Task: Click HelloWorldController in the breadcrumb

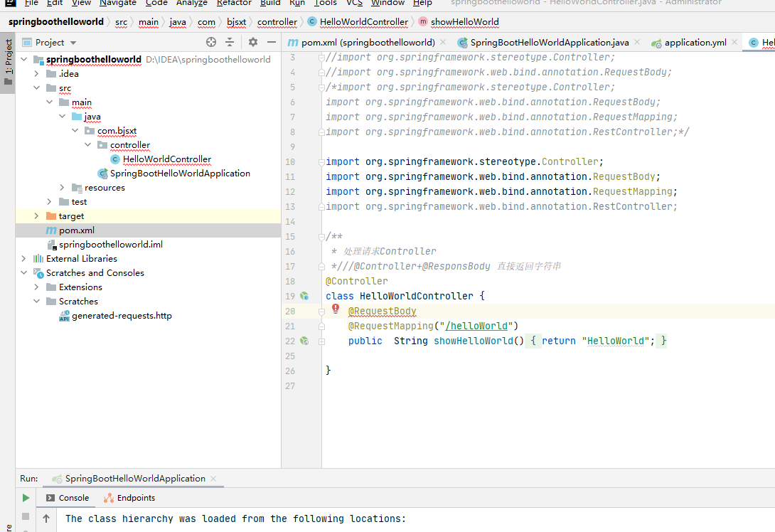Action: click(358, 22)
